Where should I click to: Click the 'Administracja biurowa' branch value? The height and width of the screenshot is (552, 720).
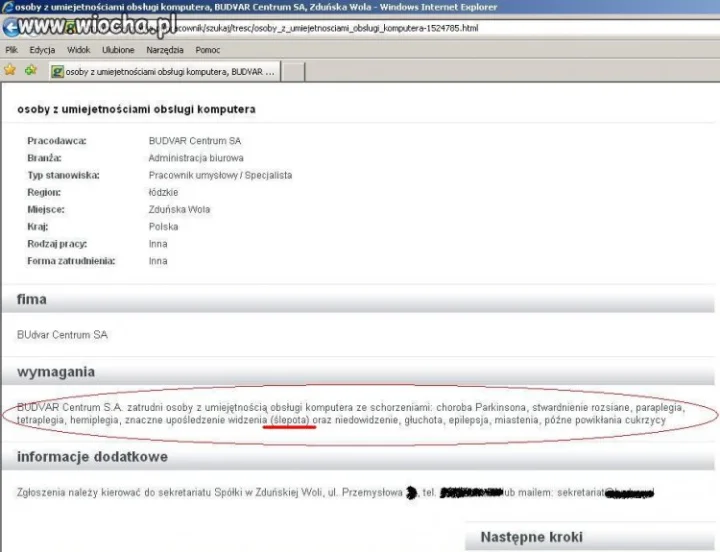point(196,158)
